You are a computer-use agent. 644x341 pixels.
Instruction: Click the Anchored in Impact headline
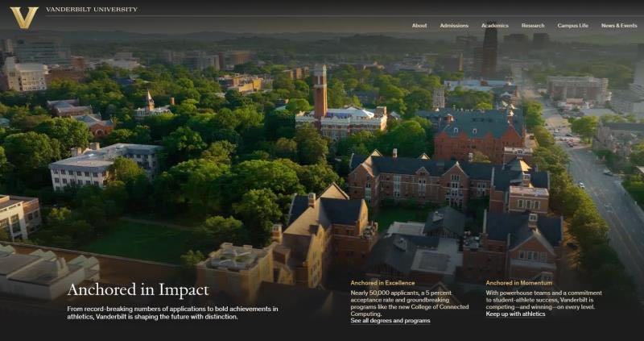tap(138, 290)
